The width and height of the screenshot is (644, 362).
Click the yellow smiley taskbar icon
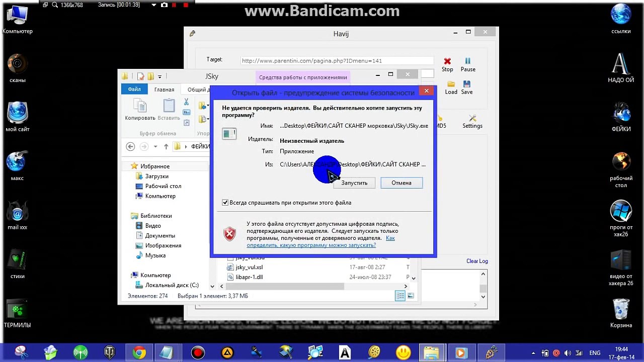[403, 353]
